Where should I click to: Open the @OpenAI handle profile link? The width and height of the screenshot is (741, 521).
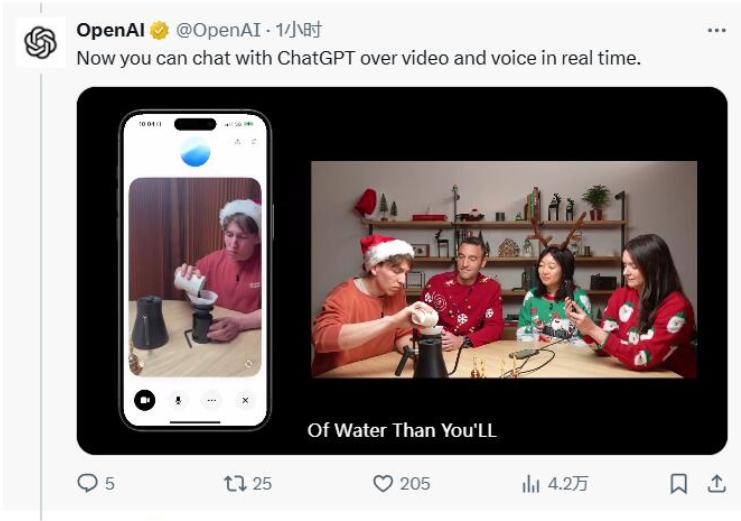pyautogui.click(x=220, y=30)
